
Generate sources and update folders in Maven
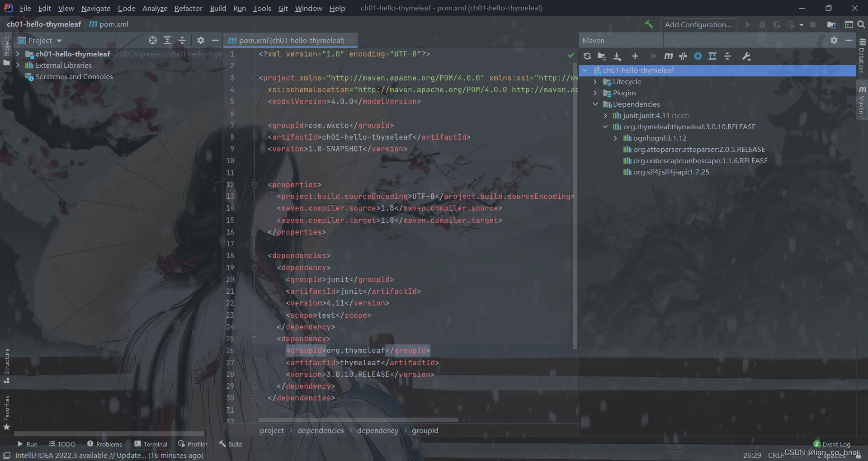602,56
